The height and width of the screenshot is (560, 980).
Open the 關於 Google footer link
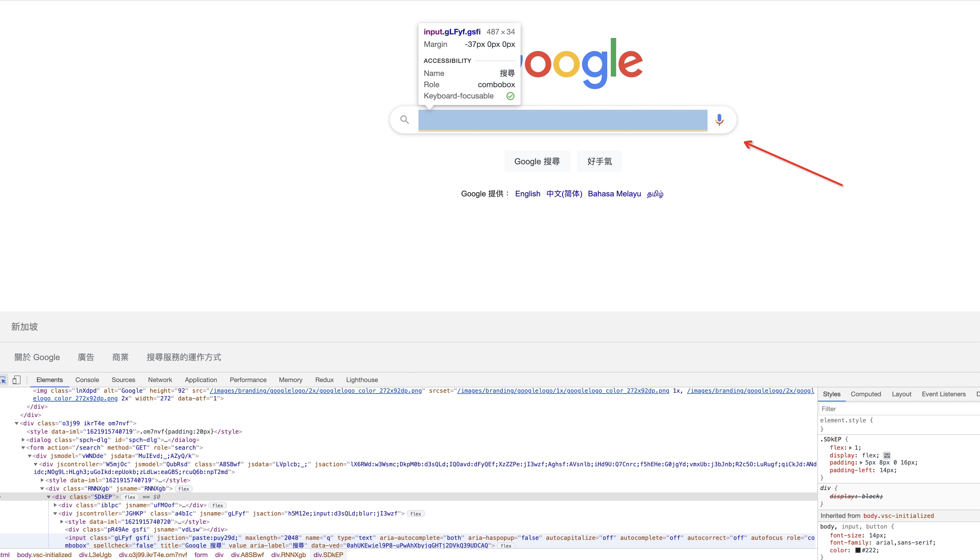point(37,357)
